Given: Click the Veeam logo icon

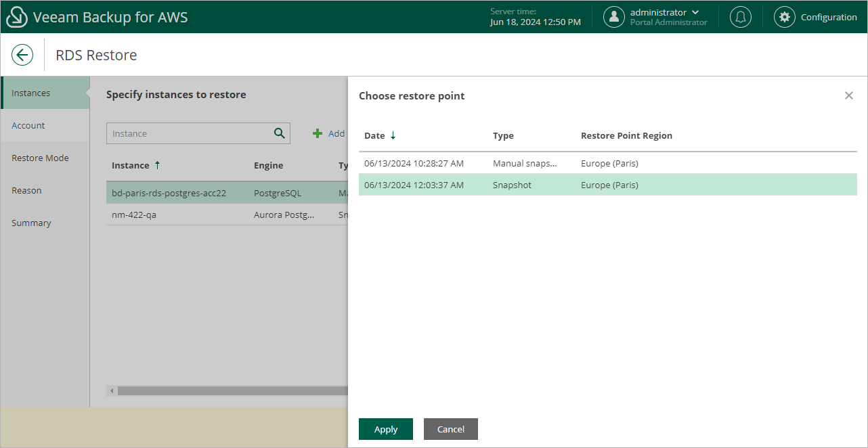Looking at the screenshot, I should [17, 17].
